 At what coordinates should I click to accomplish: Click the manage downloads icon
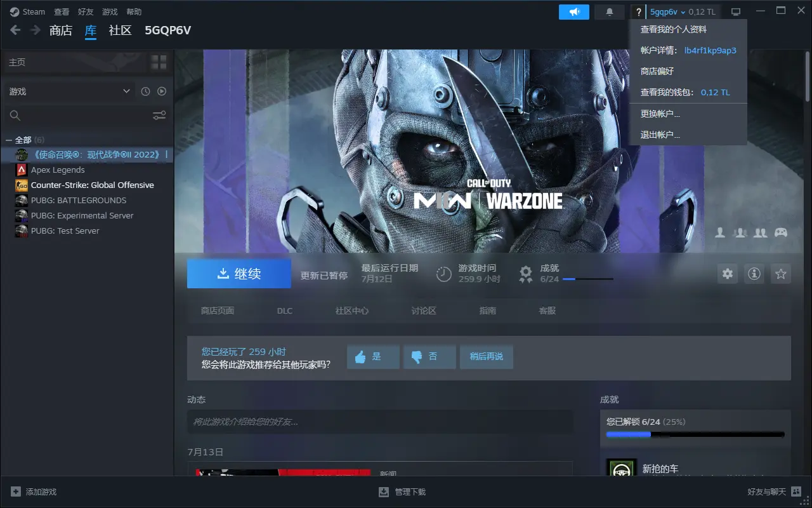[384, 492]
